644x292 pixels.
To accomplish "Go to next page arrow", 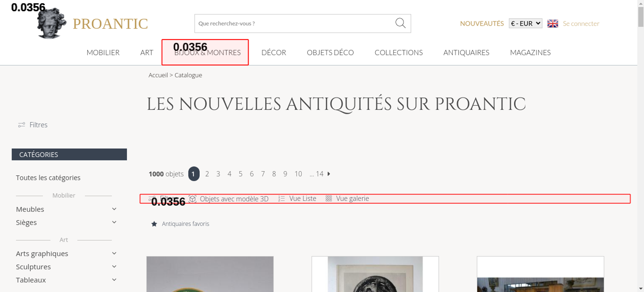I will (x=329, y=174).
